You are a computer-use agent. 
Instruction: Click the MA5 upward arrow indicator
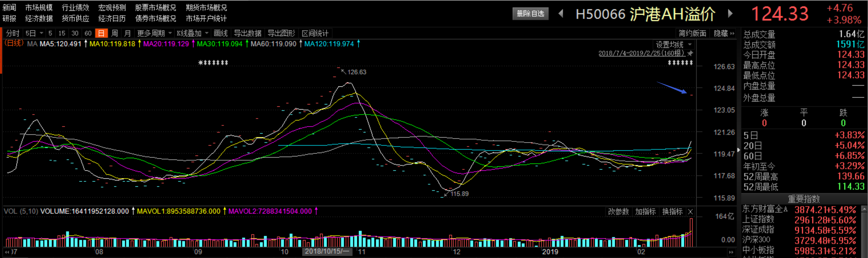click(86, 44)
